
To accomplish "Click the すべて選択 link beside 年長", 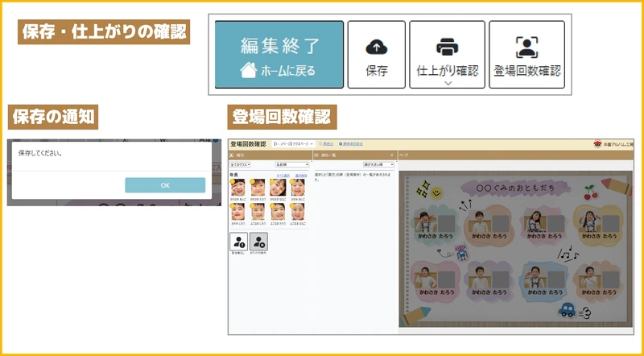I will click(x=282, y=175).
